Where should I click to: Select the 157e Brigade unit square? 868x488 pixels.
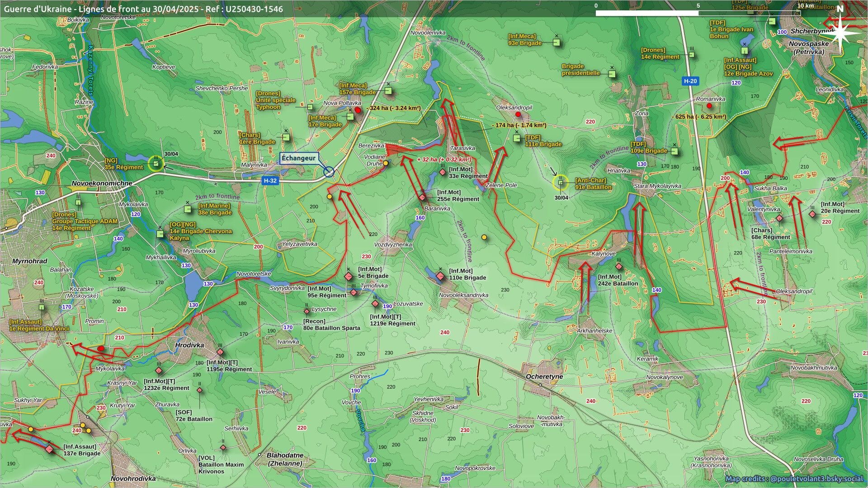click(388, 91)
